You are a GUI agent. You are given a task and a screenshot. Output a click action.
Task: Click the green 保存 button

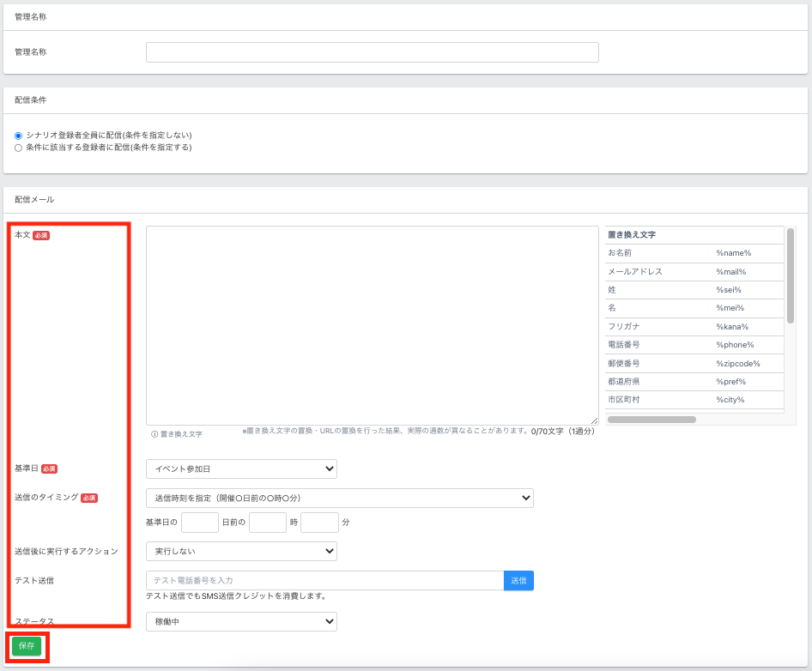(27, 646)
